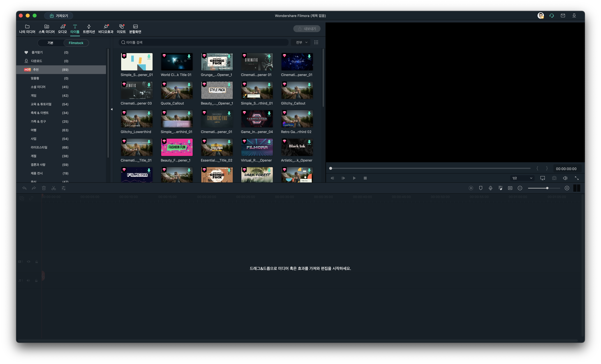
Task: Take a snapshot with camera icon
Action: click(x=554, y=178)
